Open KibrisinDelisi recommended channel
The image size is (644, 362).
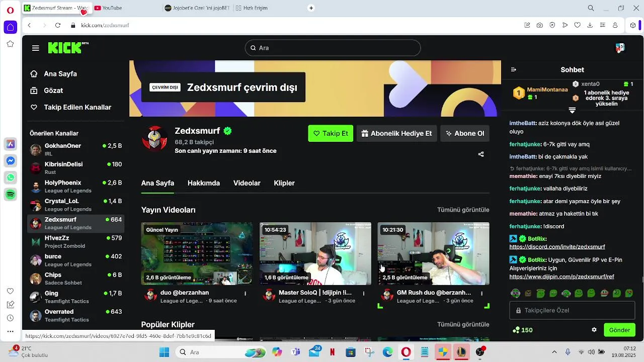(x=75, y=168)
